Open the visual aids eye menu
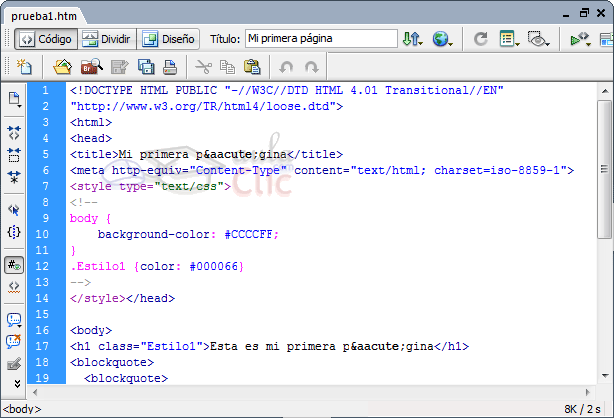614x418 pixels. [540, 40]
